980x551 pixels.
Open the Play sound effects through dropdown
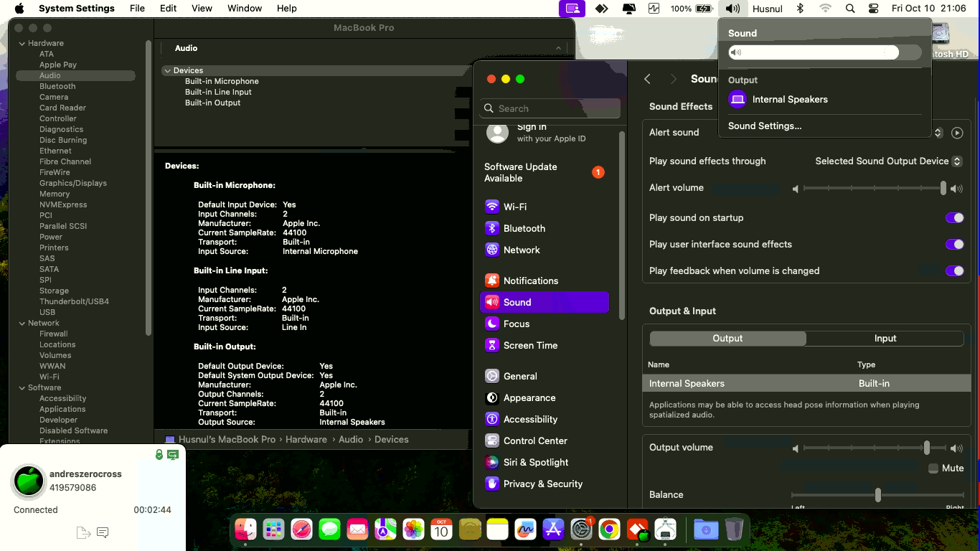(888, 161)
